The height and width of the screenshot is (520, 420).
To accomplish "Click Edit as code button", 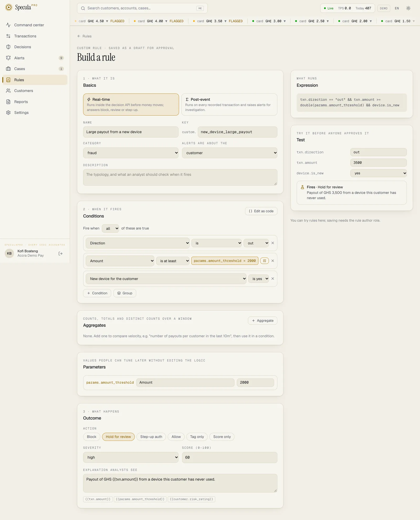I will [x=261, y=211].
